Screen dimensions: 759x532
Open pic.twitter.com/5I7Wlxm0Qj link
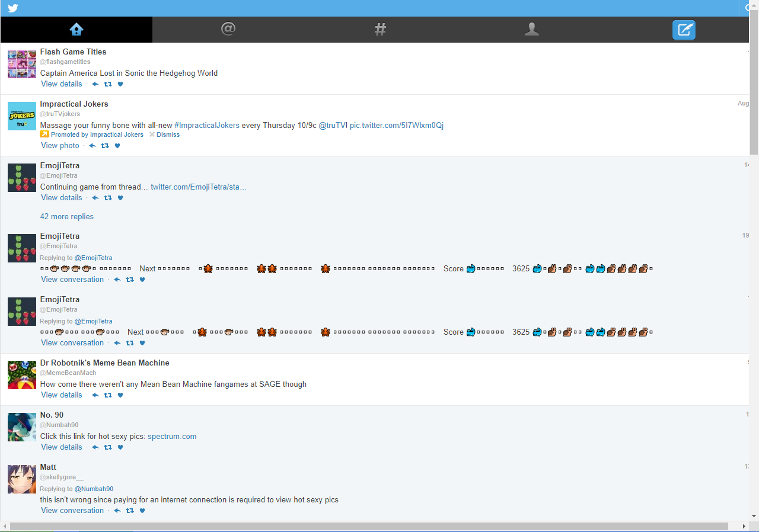(x=397, y=125)
